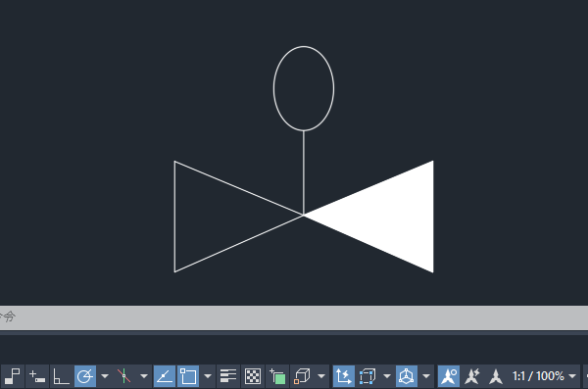Toggle Isometric Drafting icon
Image resolution: width=588 pixels, height=389 pixels.
tap(124, 376)
